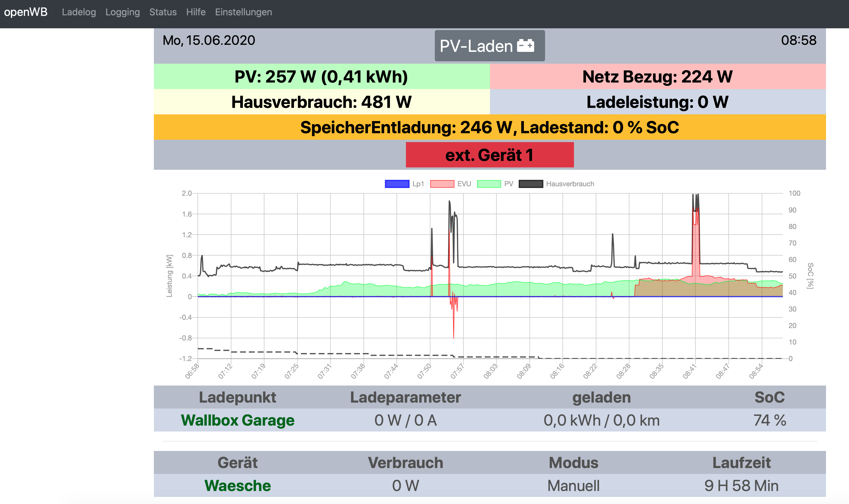
Task: Open the Status page
Action: coord(163,12)
